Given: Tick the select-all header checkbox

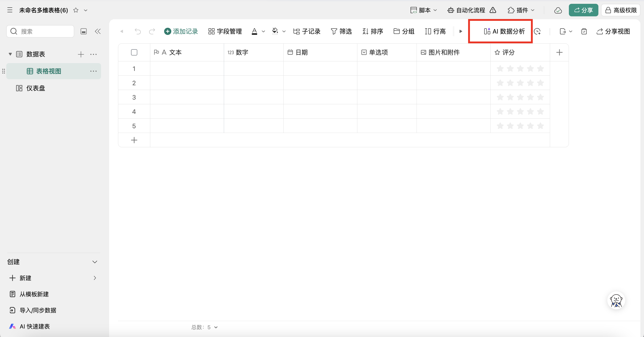Looking at the screenshot, I should pos(134,52).
